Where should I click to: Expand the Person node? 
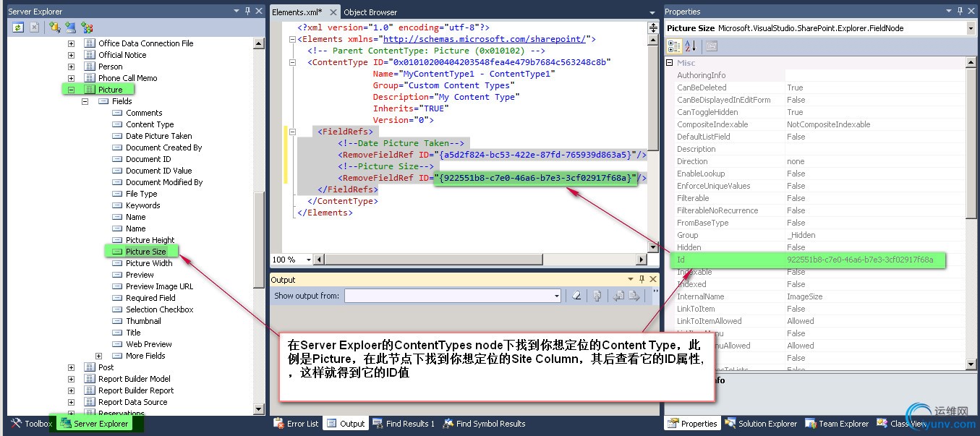(71, 67)
